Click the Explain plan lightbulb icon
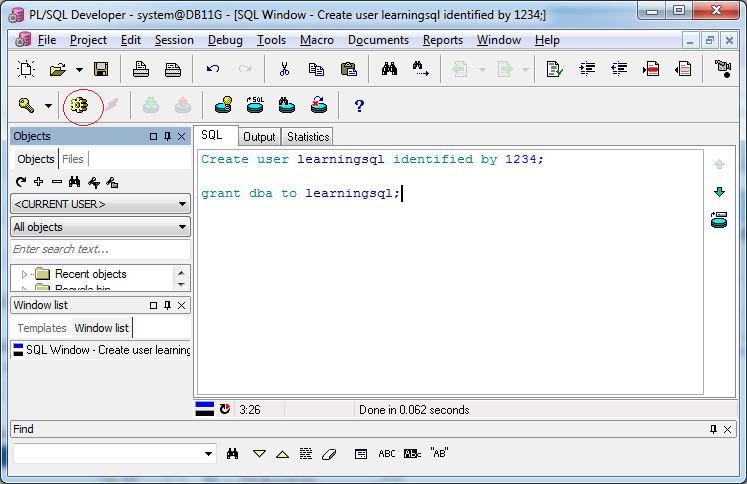Screen dimensions: 747x484 pyautogui.click(x=223, y=105)
